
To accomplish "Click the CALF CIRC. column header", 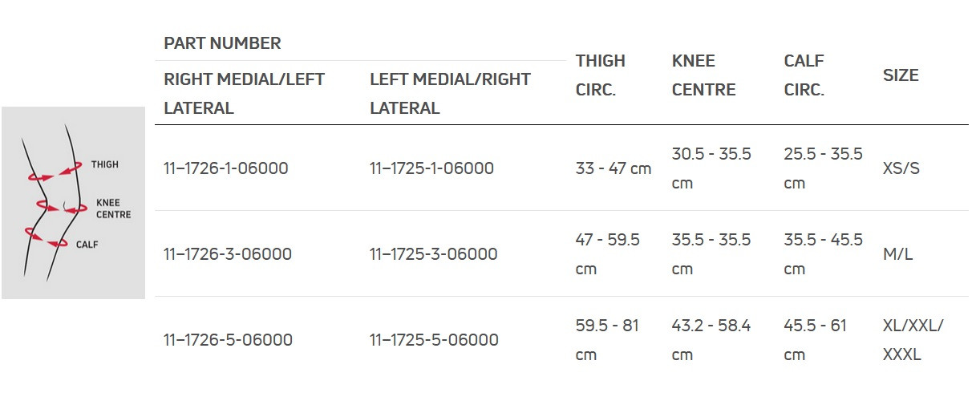I will coord(804,75).
